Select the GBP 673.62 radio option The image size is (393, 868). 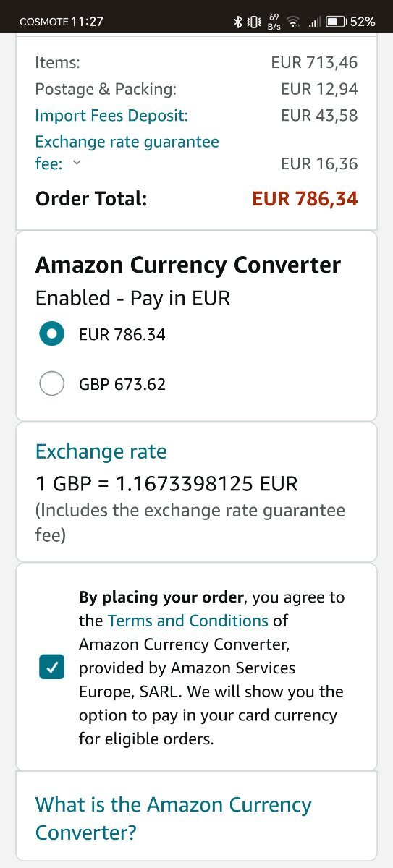(51, 383)
